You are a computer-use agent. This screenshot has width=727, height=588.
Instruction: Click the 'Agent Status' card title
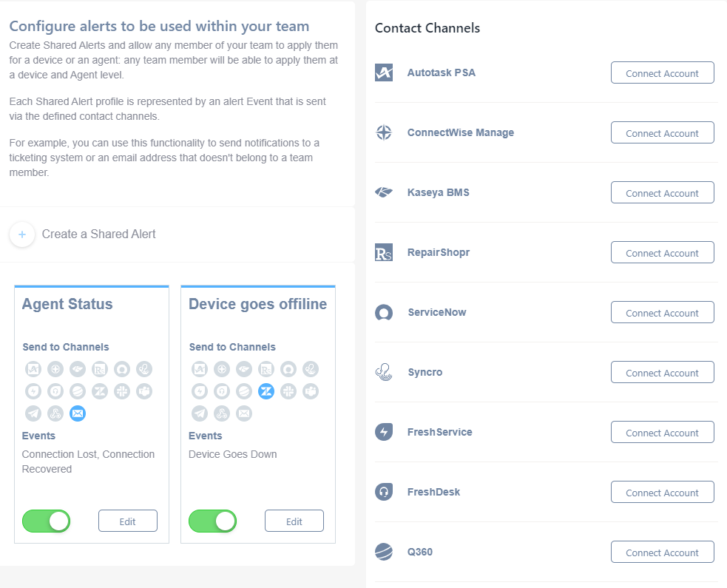tap(67, 304)
